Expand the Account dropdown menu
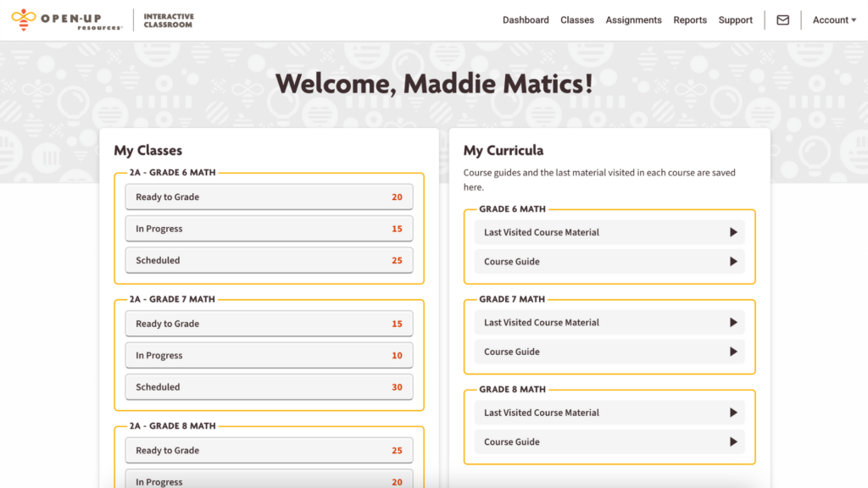 pyautogui.click(x=834, y=20)
